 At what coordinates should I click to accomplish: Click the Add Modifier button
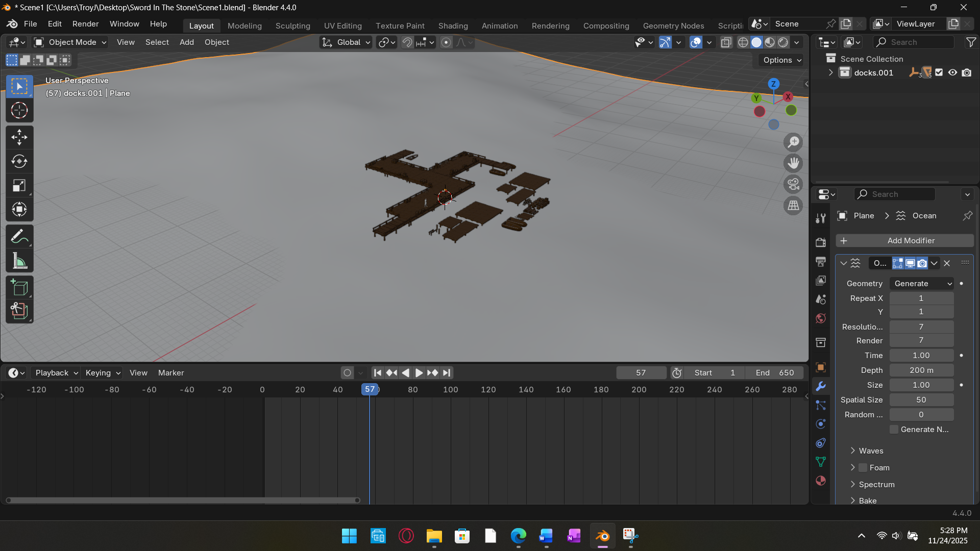[x=904, y=241]
